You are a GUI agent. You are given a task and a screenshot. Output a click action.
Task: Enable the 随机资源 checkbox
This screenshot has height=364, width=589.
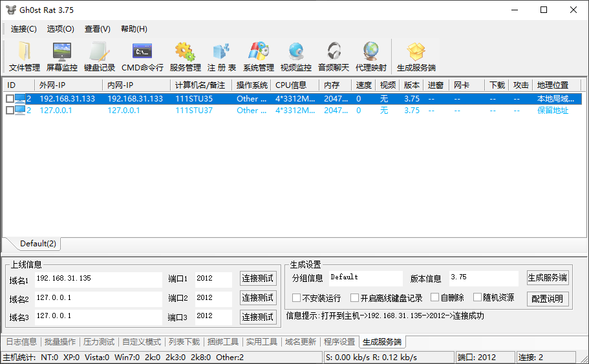[477, 297]
